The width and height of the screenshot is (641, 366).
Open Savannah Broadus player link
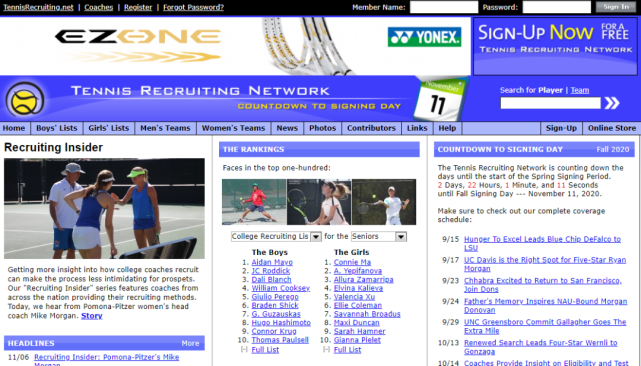click(x=367, y=314)
